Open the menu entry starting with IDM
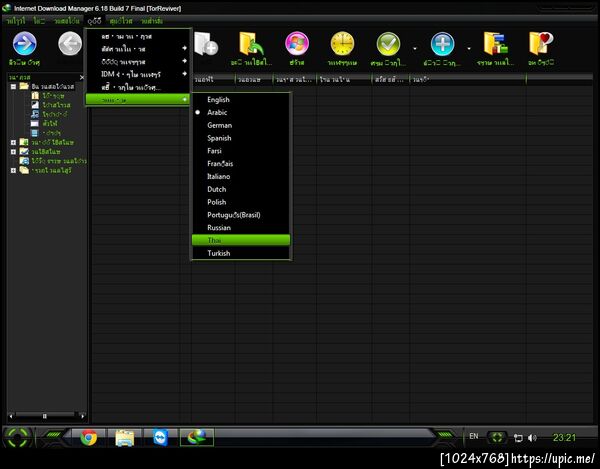The width and height of the screenshot is (600, 469). pyautogui.click(x=138, y=74)
